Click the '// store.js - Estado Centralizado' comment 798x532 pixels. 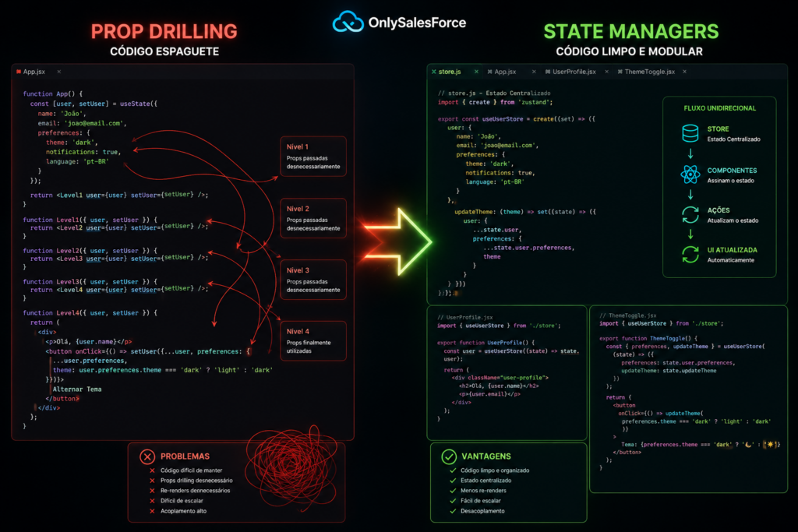tap(493, 93)
